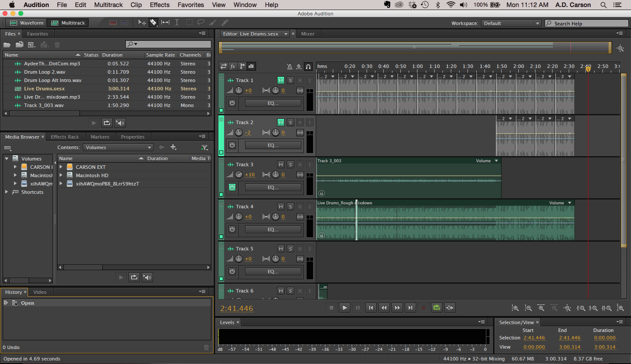631x364 pixels.
Task: Click the Open File folder icon in Files panel
Action: click(x=7, y=44)
